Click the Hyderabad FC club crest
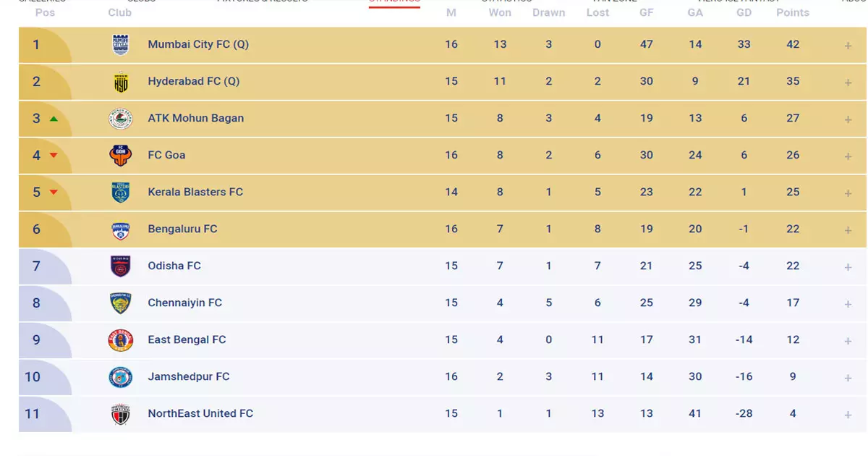Viewport: 868px width, 456px height. pos(121,82)
